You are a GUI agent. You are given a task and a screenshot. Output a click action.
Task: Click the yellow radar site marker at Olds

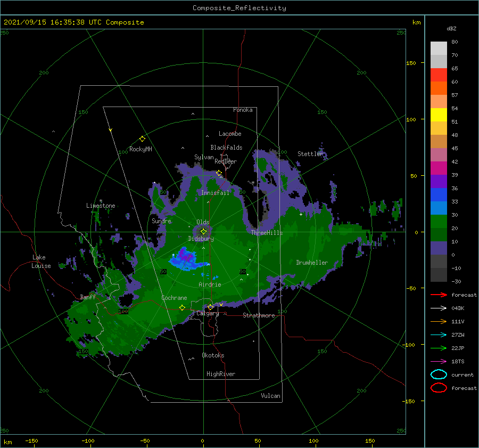click(203, 232)
